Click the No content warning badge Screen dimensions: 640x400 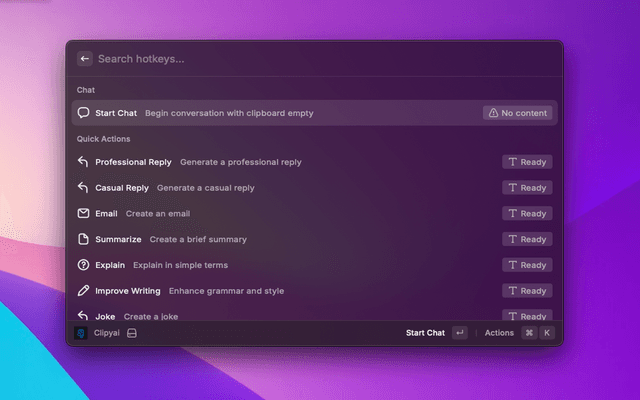click(518, 113)
